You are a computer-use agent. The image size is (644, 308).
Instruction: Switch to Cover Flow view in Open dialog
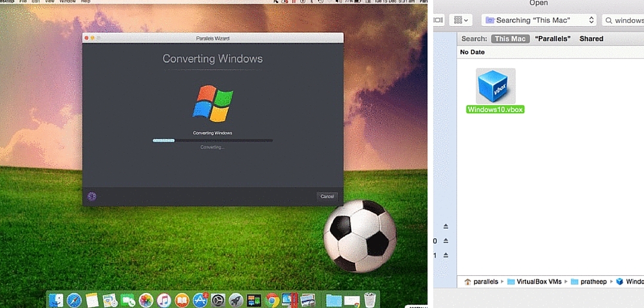pos(438,20)
